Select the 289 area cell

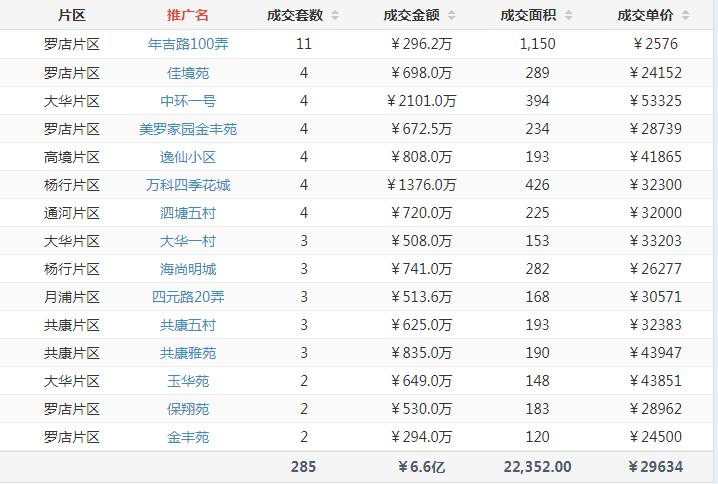[538, 73]
